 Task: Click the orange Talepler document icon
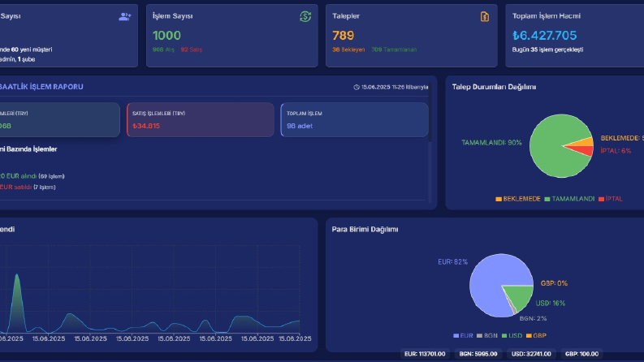pos(485,16)
